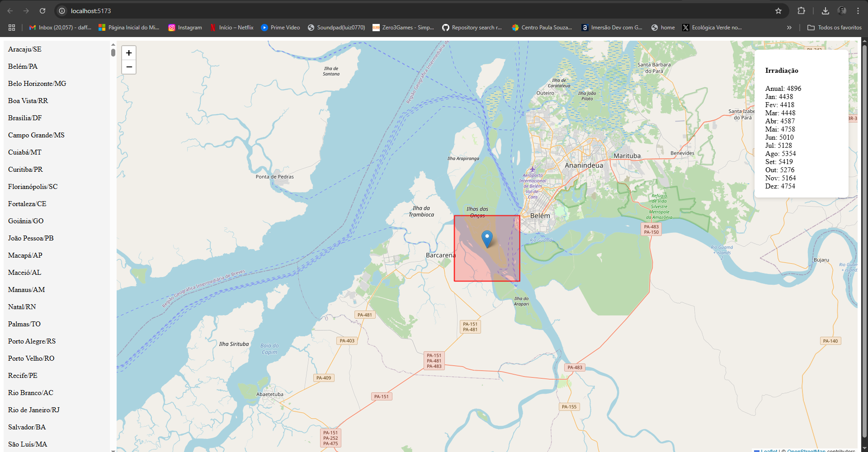Go forward in the browser
The width and height of the screenshot is (868, 452).
(x=26, y=11)
